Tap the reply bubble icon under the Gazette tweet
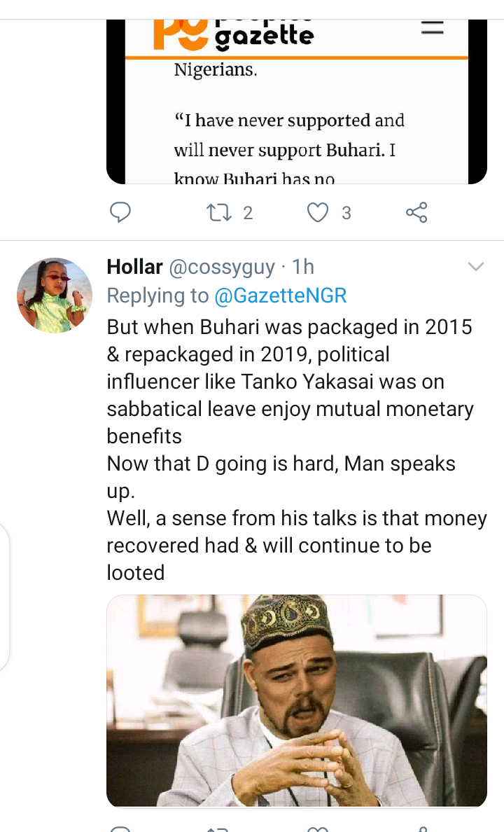Image resolution: width=504 pixels, height=832 pixels. (x=120, y=212)
